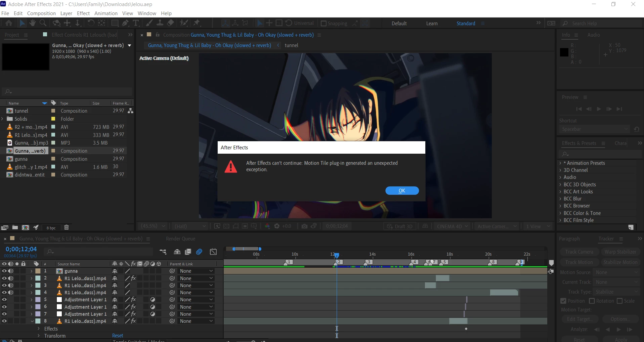Screen dimensions: 644x342
Task: Take snapshot with the camera icon
Action: pyautogui.click(x=304, y=226)
